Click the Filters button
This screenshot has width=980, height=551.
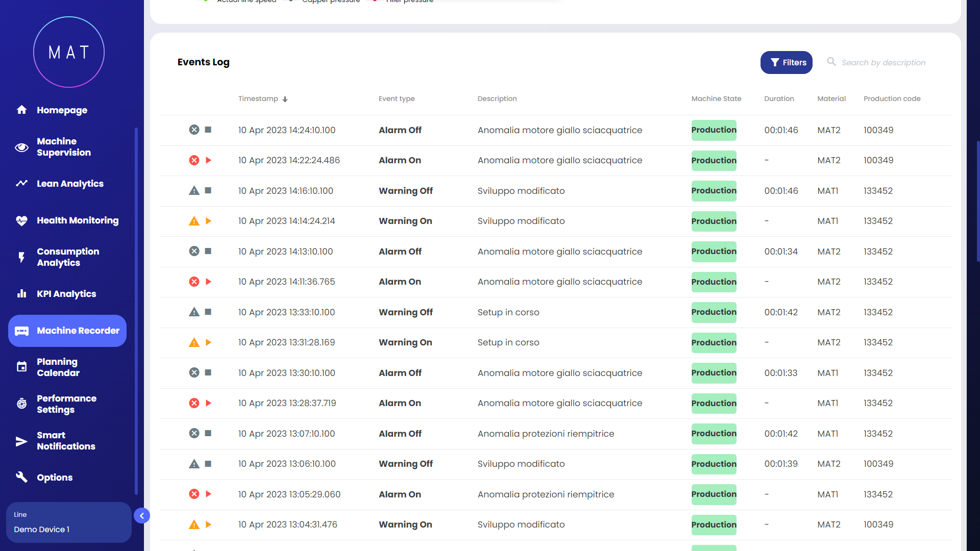tap(786, 62)
